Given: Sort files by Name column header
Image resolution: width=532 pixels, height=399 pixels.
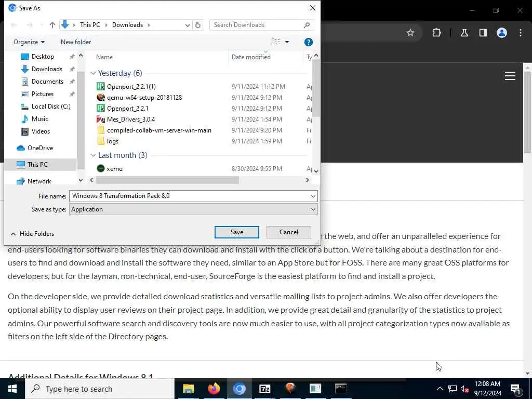Looking at the screenshot, I should [104, 57].
